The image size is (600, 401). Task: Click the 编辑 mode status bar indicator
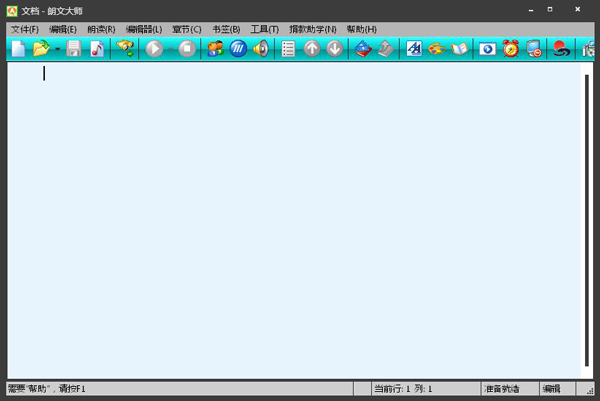click(551, 389)
